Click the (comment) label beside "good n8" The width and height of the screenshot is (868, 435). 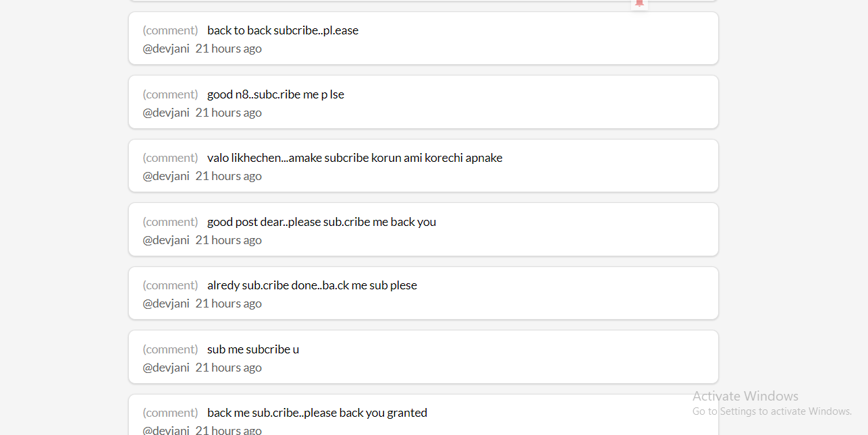pos(170,94)
